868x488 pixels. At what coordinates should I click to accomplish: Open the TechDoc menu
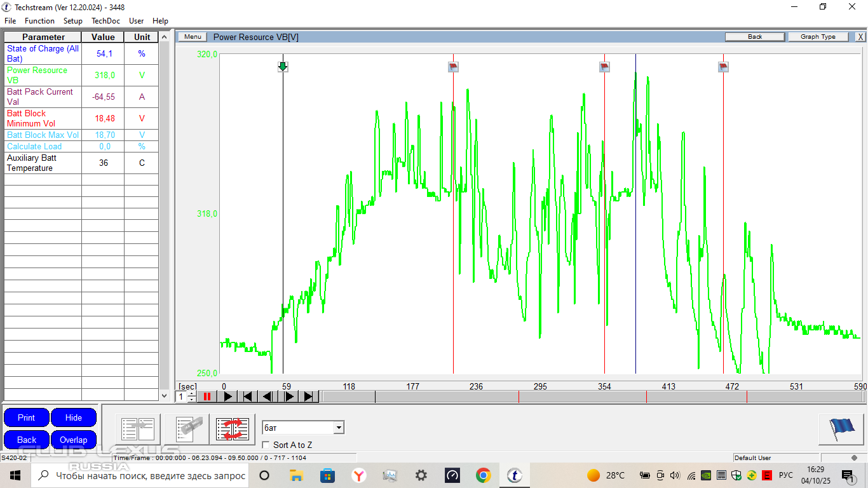tap(105, 21)
